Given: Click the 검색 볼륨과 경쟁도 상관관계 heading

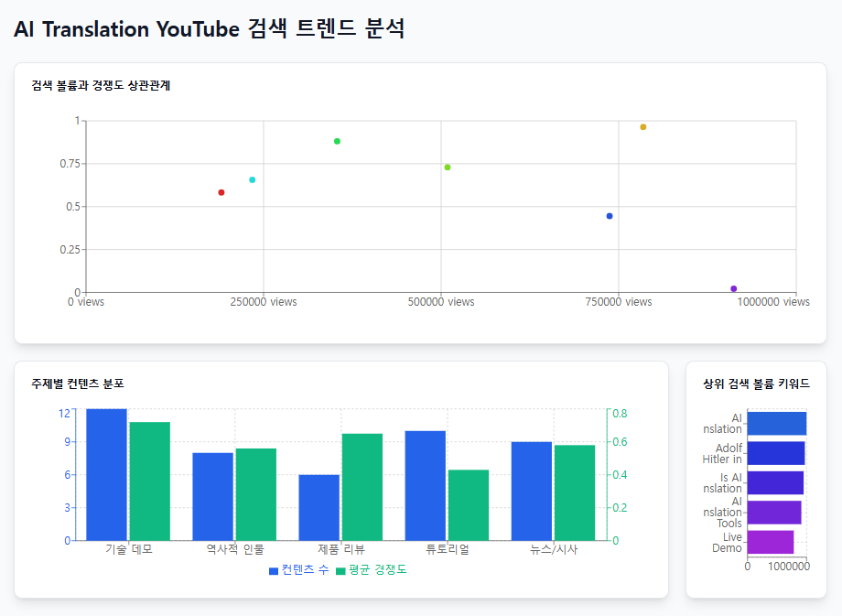Looking at the screenshot, I should coord(101,85).
